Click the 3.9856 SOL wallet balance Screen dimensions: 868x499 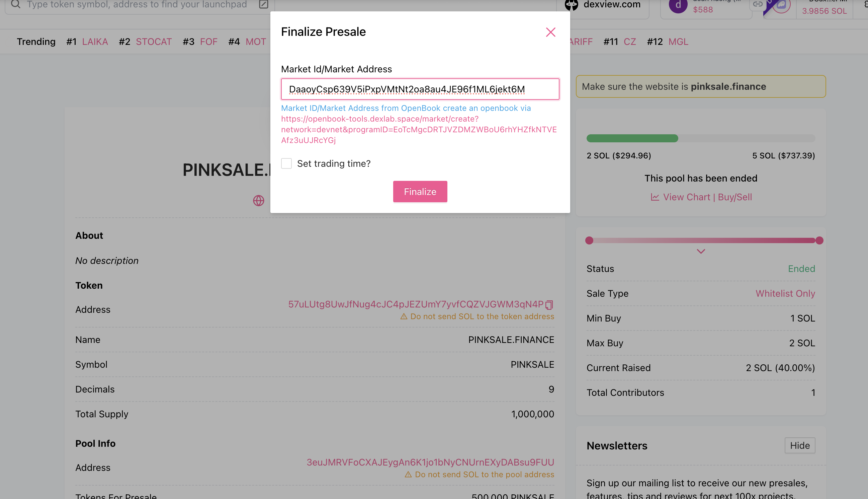(824, 11)
